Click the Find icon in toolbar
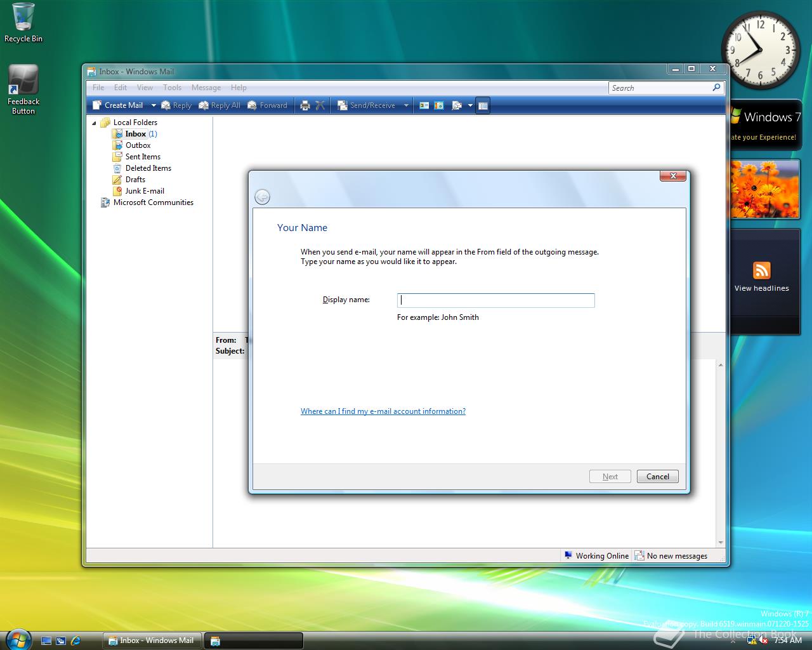Screen dimensions: 812x650 click(456, 105)
